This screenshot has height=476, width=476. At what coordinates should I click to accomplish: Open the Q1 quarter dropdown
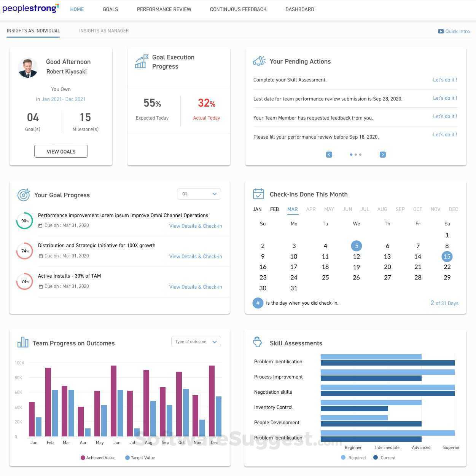coord(199,194)
